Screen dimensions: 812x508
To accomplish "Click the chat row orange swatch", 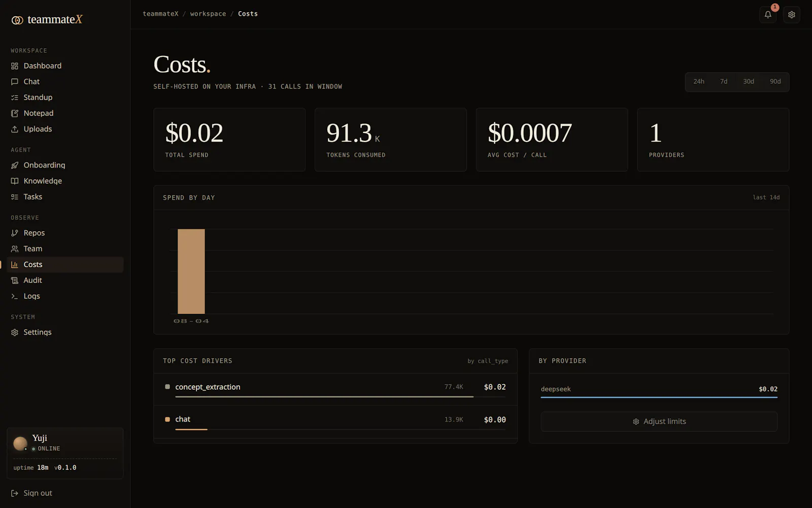I will 167,420.
